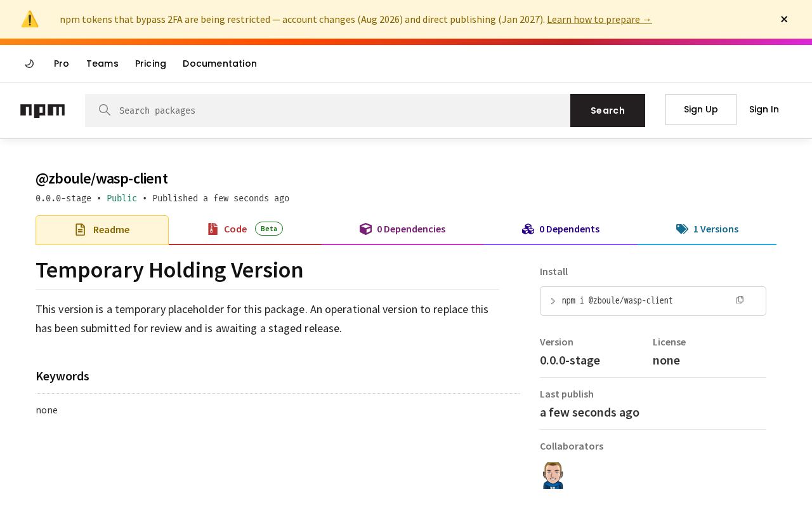Open the Sign In link
812x508 pixels.
click(x=764, y=109)
